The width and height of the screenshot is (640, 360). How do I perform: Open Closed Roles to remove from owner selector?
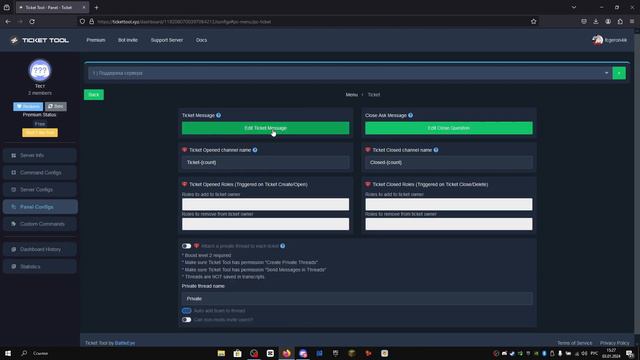point(449,224)
